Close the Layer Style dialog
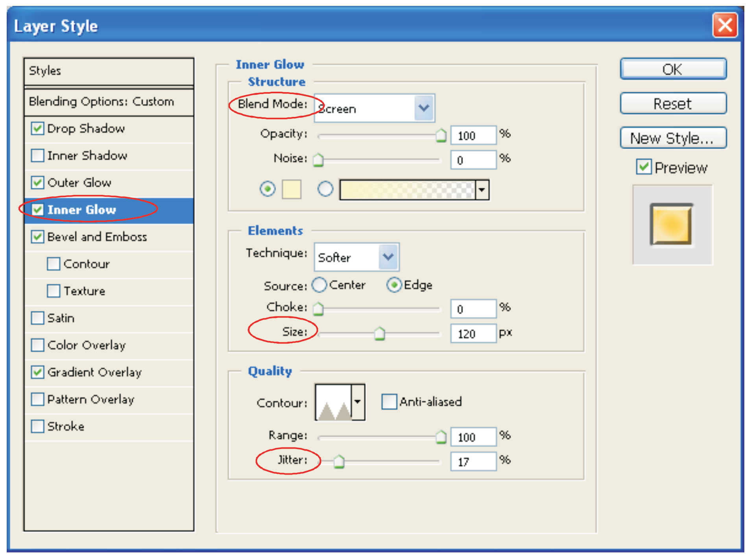The height and width of the screenshot is (560, 753). [725, 26]
